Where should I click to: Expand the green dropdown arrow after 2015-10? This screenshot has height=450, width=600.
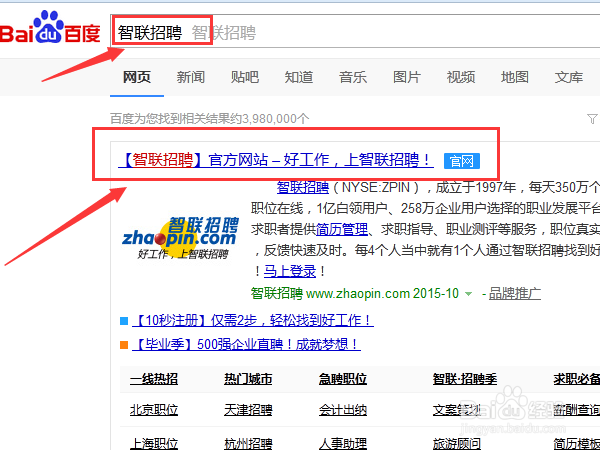click(x=468, y=294)
